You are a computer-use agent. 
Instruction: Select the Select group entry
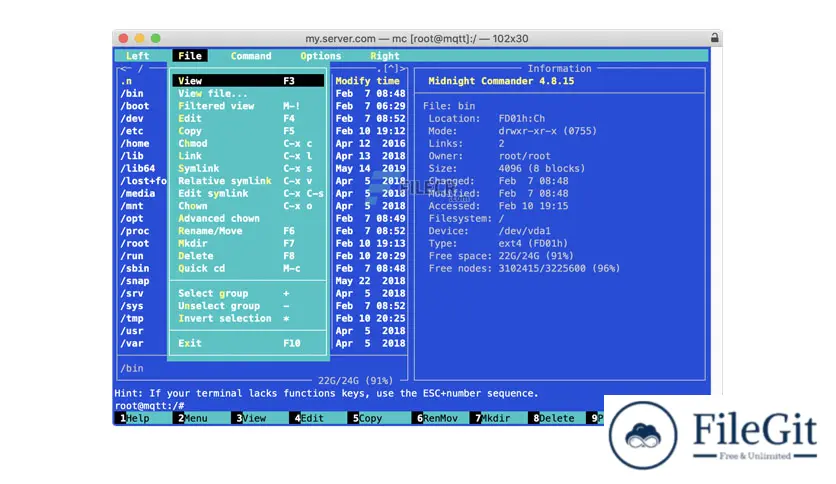pos(248,294)
